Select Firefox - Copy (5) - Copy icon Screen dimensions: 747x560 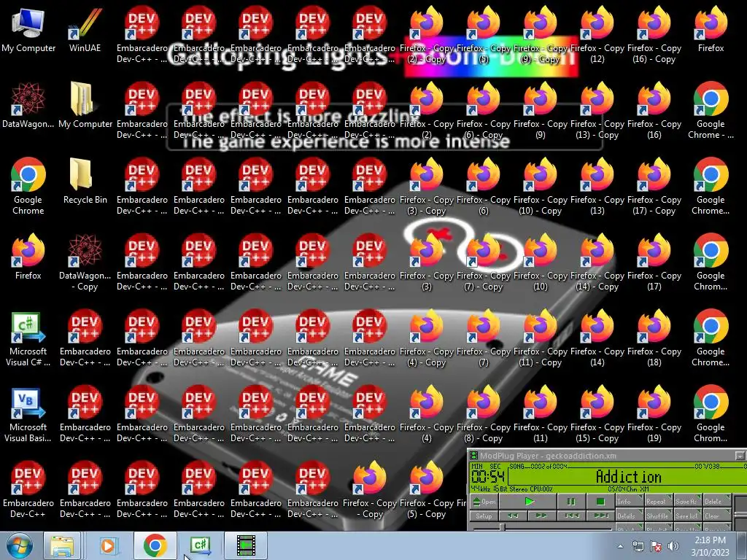426,490
